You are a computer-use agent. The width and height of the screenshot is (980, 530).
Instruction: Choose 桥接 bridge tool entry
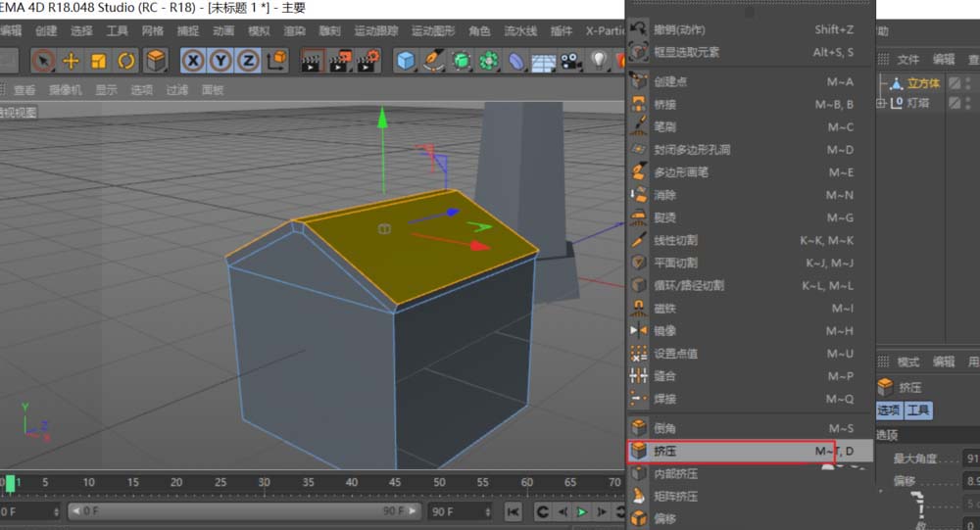749,105
